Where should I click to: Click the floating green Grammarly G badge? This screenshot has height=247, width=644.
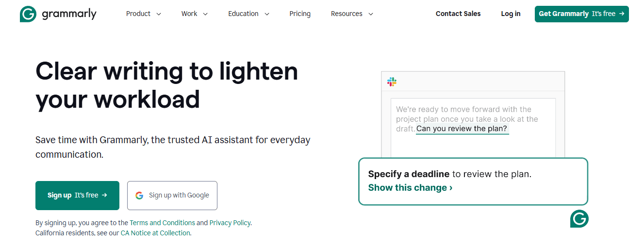click(x=579, y=219)
